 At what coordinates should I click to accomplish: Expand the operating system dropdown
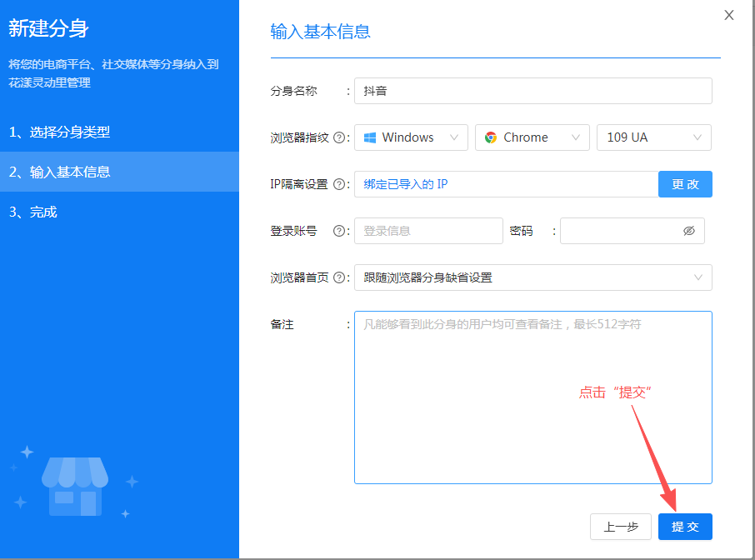tap(411, 137)
